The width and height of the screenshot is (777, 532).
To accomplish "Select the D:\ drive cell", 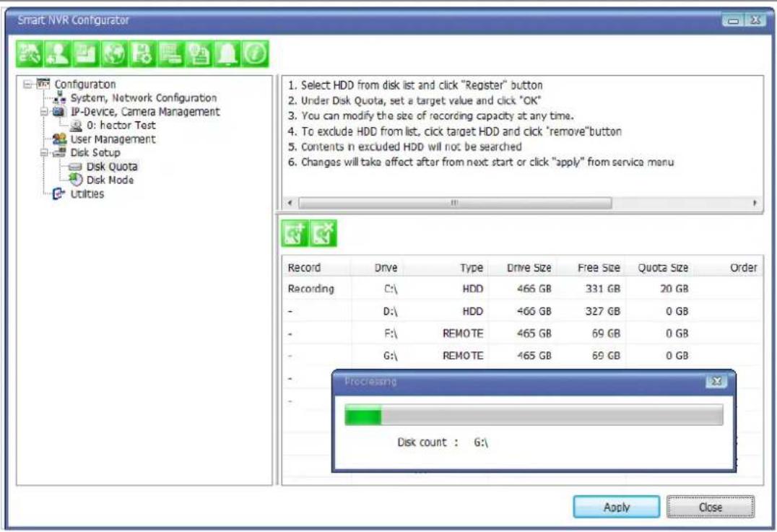I will (391, 311).
